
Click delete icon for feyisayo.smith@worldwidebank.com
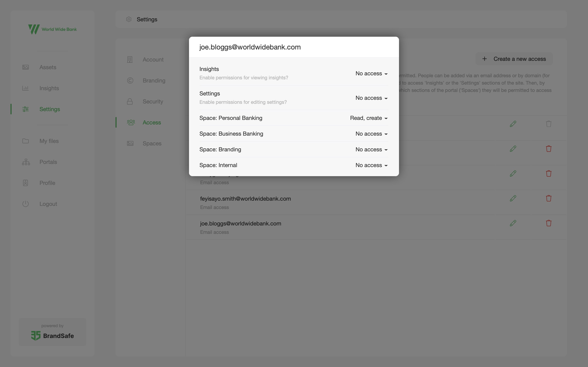(x=548, y=199)
